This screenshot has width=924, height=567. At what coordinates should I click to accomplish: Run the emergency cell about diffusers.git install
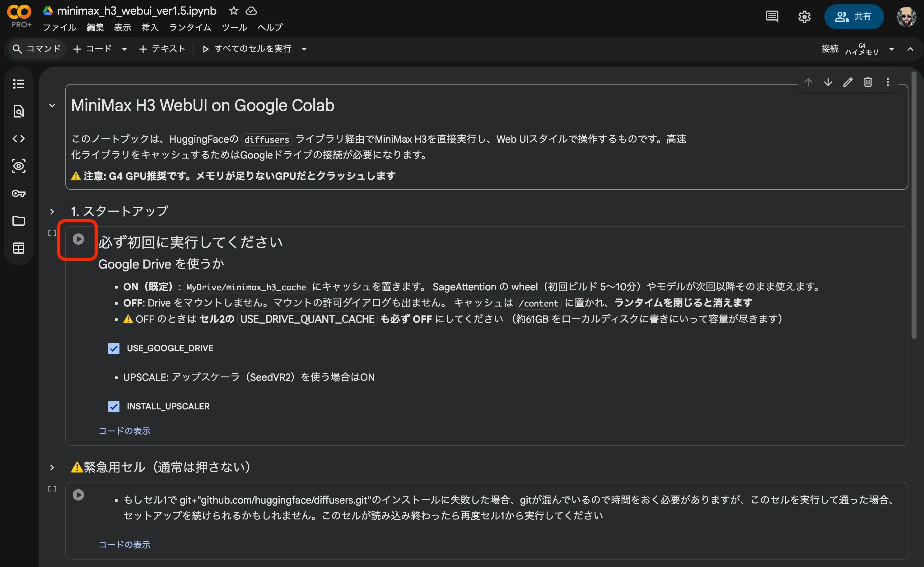pos(78,495)
